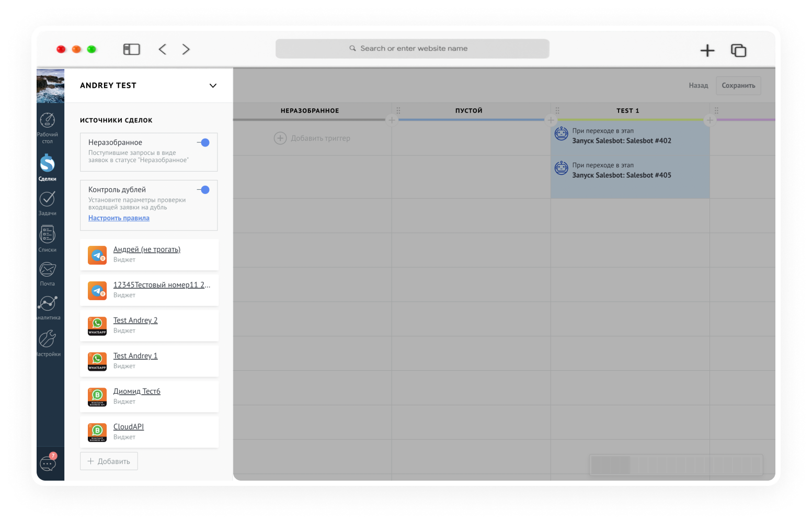Image resolution: width=812 pixels, height=523 pixels.
Task: Go forward with browser forward arrow
Action: tap(186, 49)
